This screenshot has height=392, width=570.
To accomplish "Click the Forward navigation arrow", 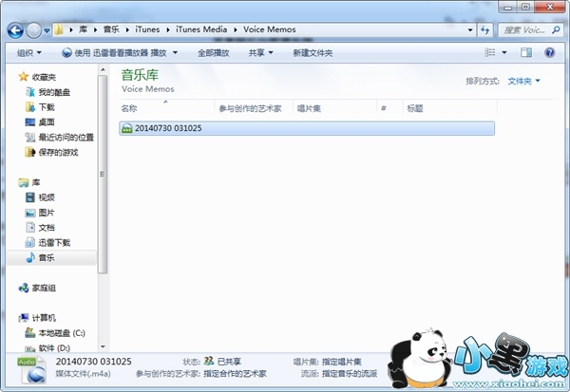I will (x=33, y=30).
